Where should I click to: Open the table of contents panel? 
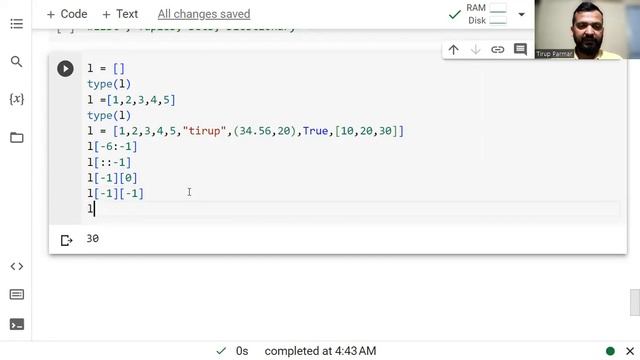pos(16,24)
